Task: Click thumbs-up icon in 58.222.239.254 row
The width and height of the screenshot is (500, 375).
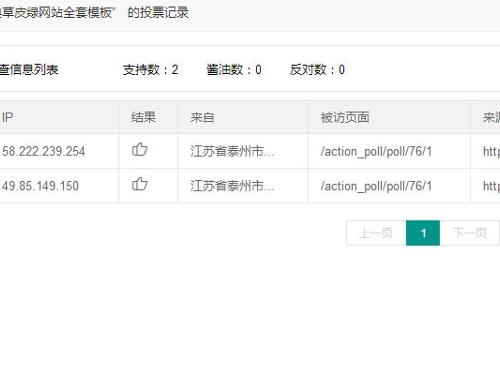Action: click(140, 149)
